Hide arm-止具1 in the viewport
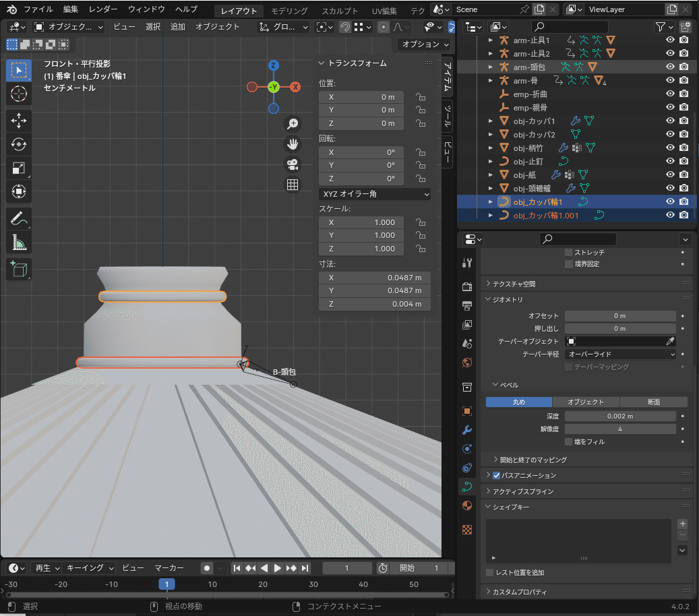699x616 pixels. (x=669, y=40)
